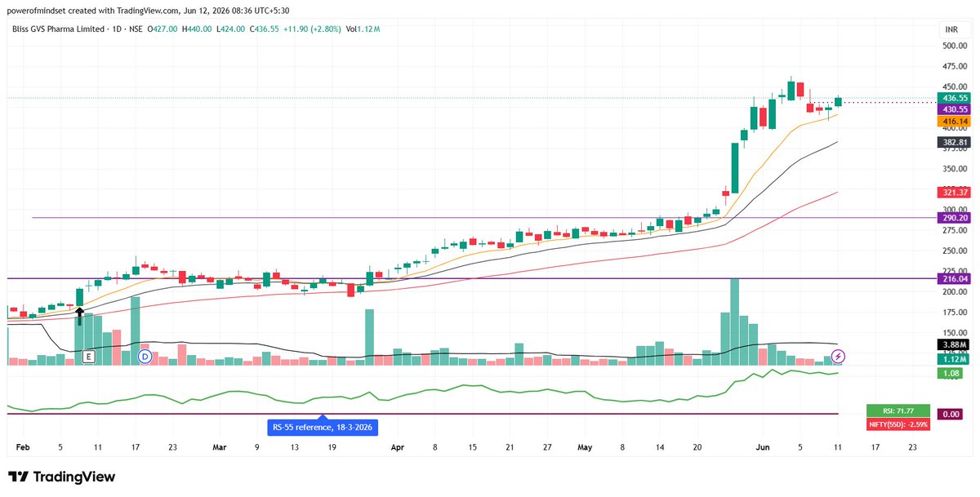
Task: Click the 'Vol 1.12M' legend value
Action: tap(364, 29)
